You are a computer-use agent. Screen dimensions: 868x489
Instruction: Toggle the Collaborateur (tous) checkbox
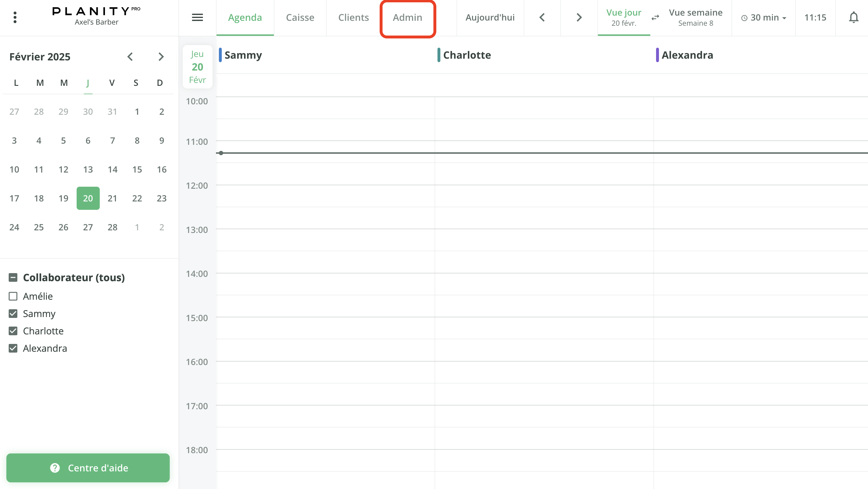pos(13,277)
